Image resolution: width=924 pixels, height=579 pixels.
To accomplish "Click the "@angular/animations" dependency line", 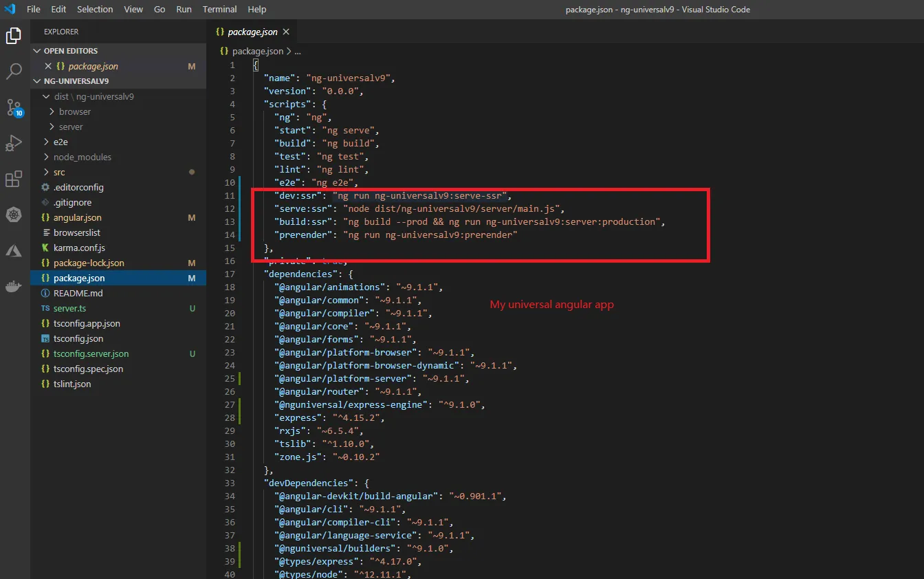I will [x=358, y=287].
